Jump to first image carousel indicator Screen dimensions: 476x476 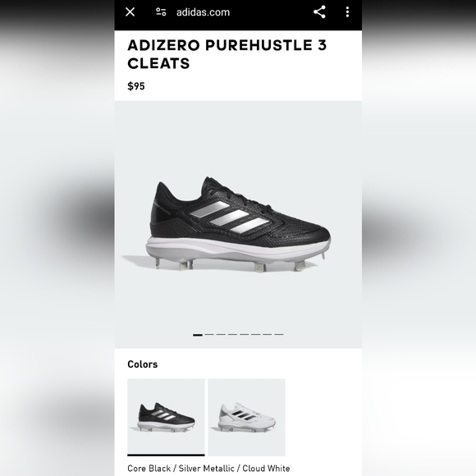pyautogui.click(x=198, y=335)
